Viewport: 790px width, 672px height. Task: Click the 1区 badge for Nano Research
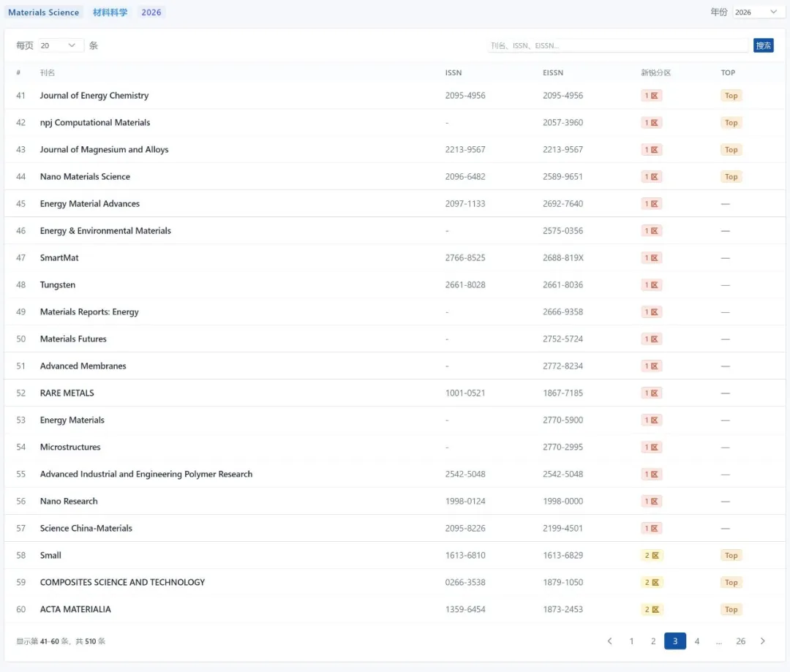click(x=651, y=502)
